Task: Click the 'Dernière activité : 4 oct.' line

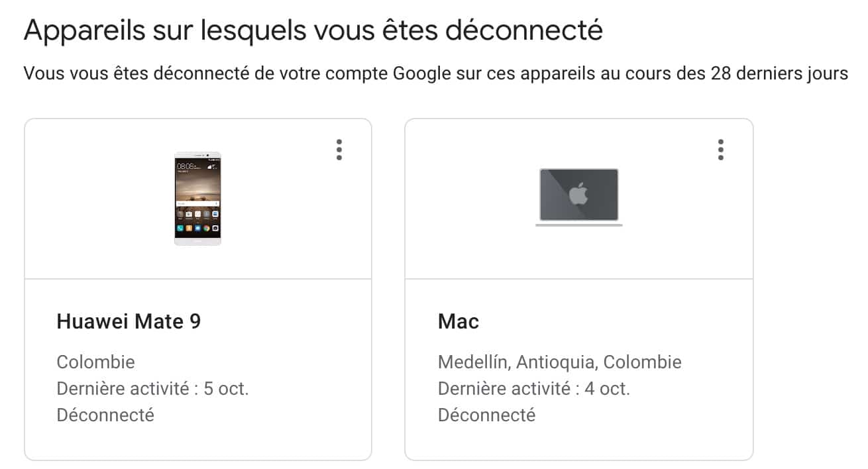Action: [x=533, y=389]
